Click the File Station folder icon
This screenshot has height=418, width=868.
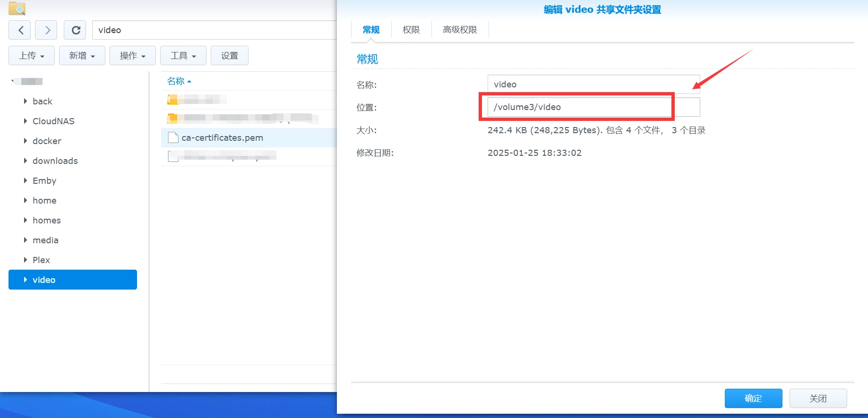point(17,8)
